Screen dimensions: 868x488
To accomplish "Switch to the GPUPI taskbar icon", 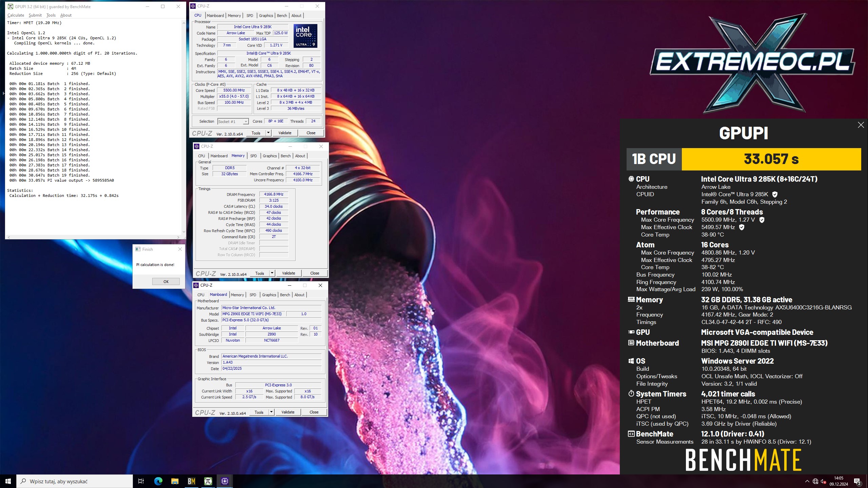I will click(x=208, y=481).
